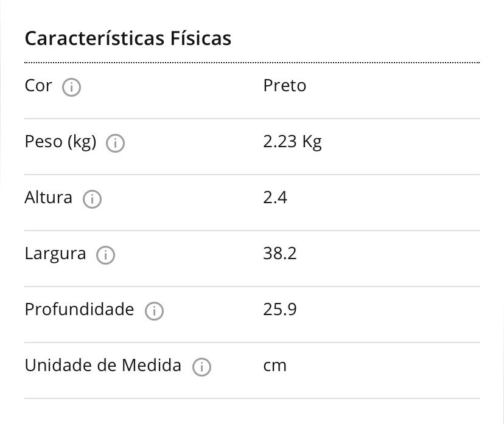This screenshot has width=504, height=424.
Task: Click the 38.2 width value
Action: tap(279, 254)
